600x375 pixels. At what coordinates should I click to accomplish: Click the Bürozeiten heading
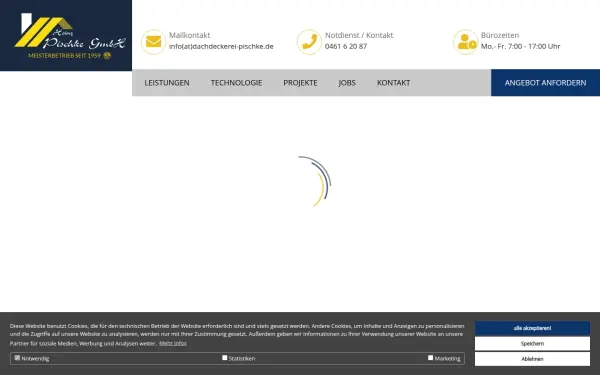[x=500, y=35]
